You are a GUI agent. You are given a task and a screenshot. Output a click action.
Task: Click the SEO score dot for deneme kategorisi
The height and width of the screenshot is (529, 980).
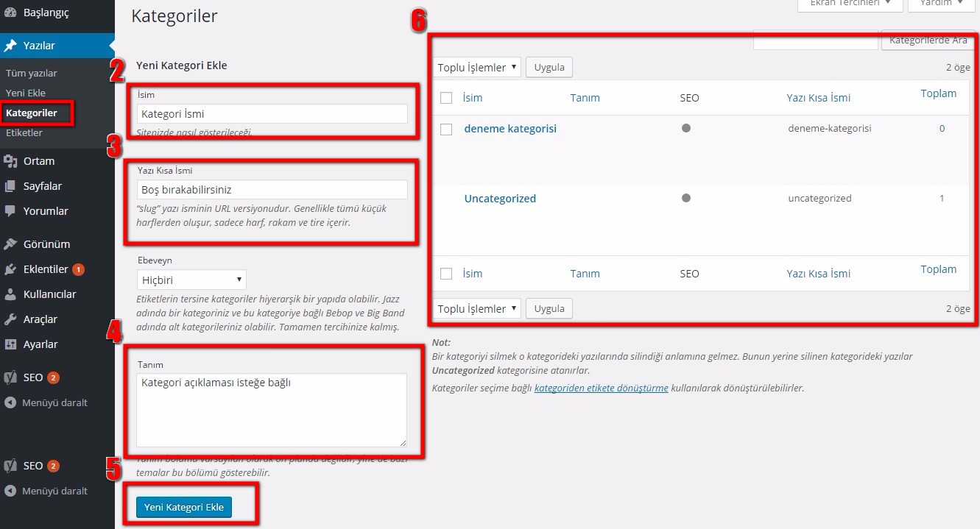pos(686,128)
